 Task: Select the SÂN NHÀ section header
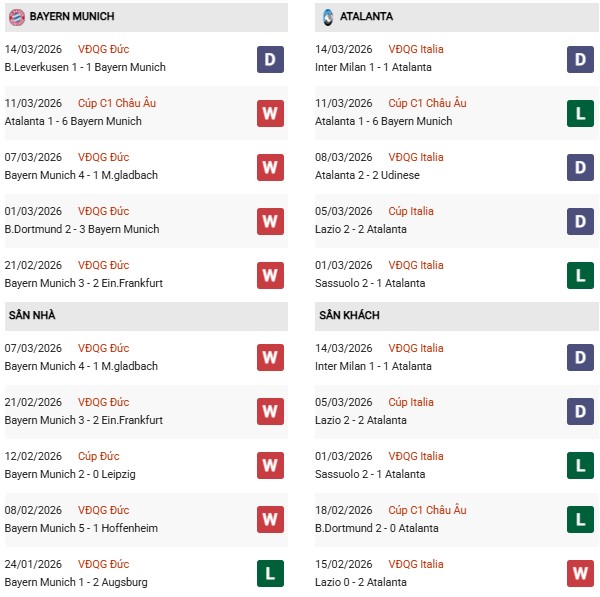tap(32, 316)
